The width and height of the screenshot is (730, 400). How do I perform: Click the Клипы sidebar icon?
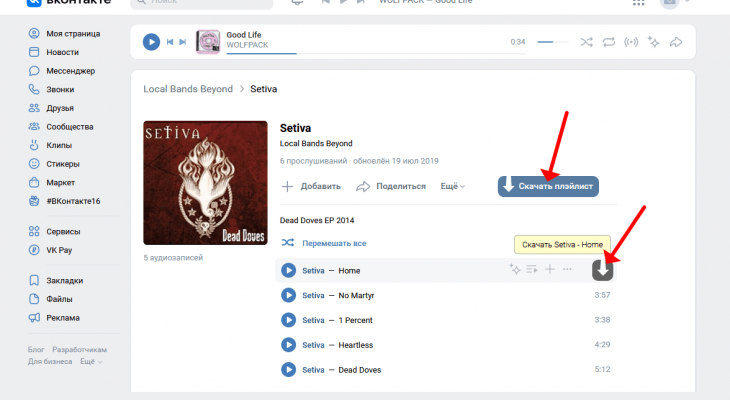34,145
